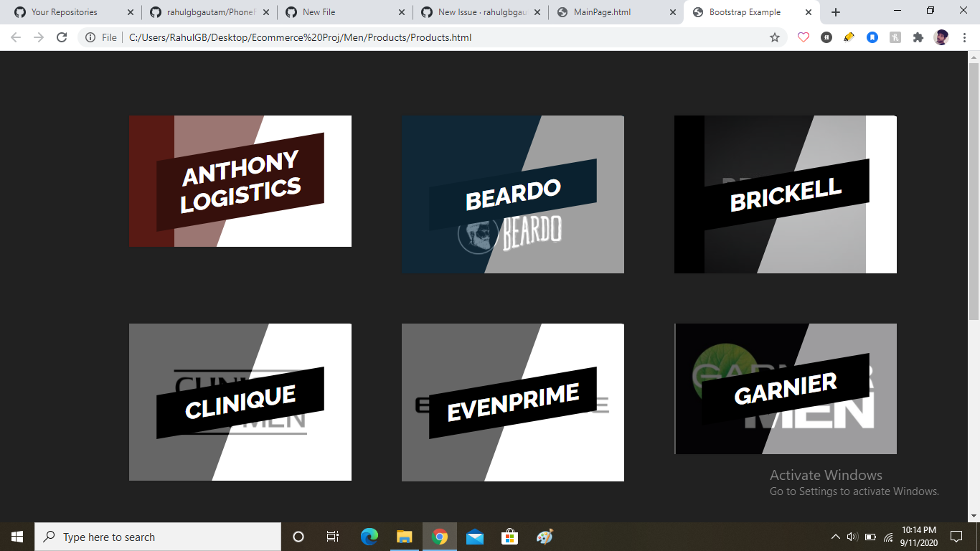Go forward to the next page

coord(39,37)
